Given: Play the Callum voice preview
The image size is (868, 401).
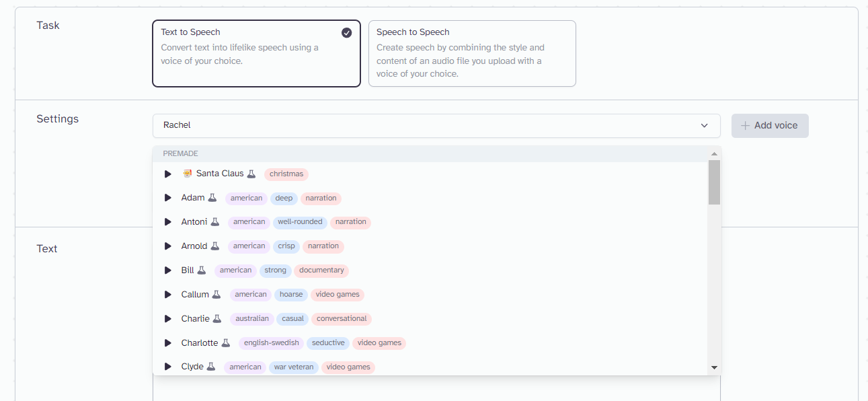Looking at the screenshot, I should coord(168,295).
